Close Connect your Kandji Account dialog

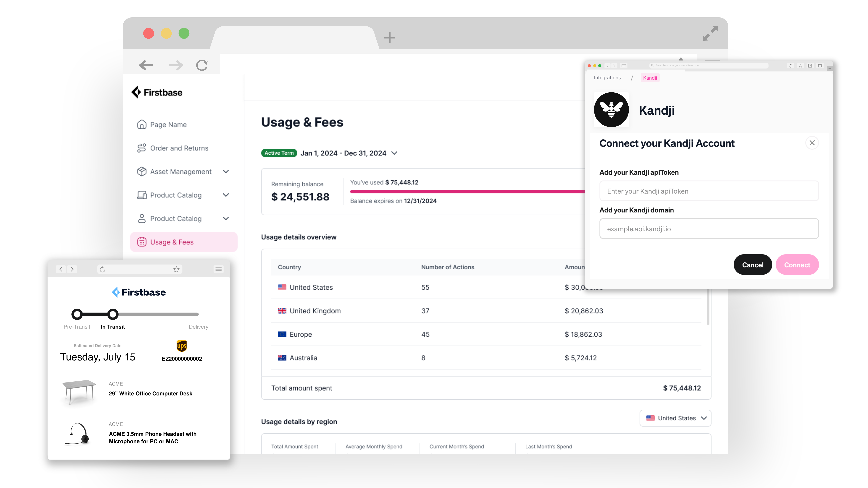pyautogui.click(x=812, y=143)
